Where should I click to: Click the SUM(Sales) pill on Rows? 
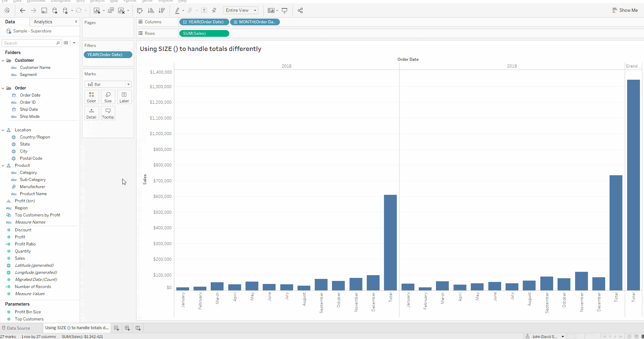point(204,33)
